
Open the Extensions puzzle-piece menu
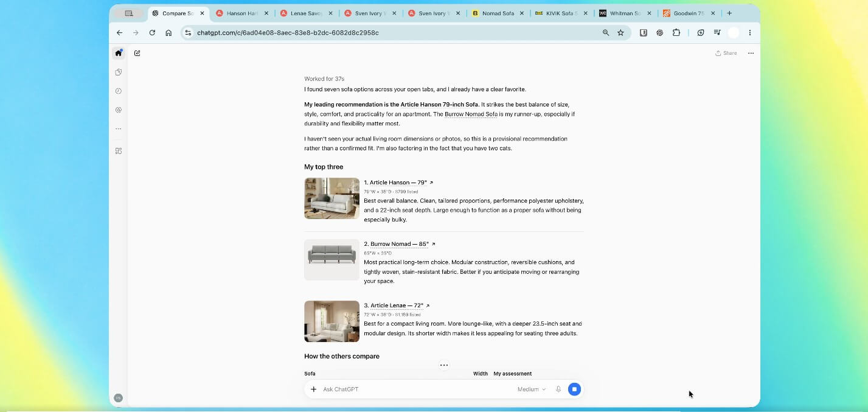676,33
